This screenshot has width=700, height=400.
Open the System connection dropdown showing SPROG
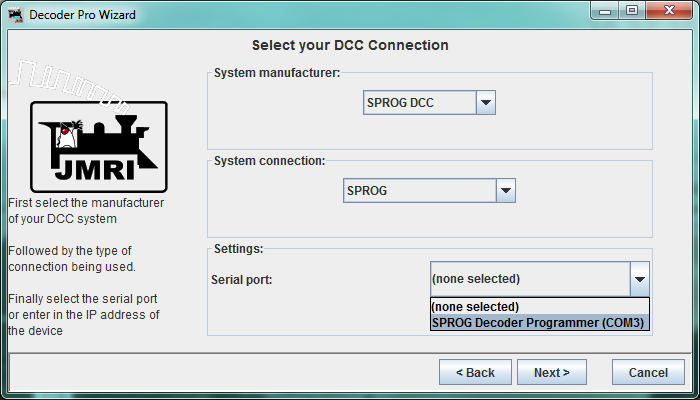click(429, 191)
